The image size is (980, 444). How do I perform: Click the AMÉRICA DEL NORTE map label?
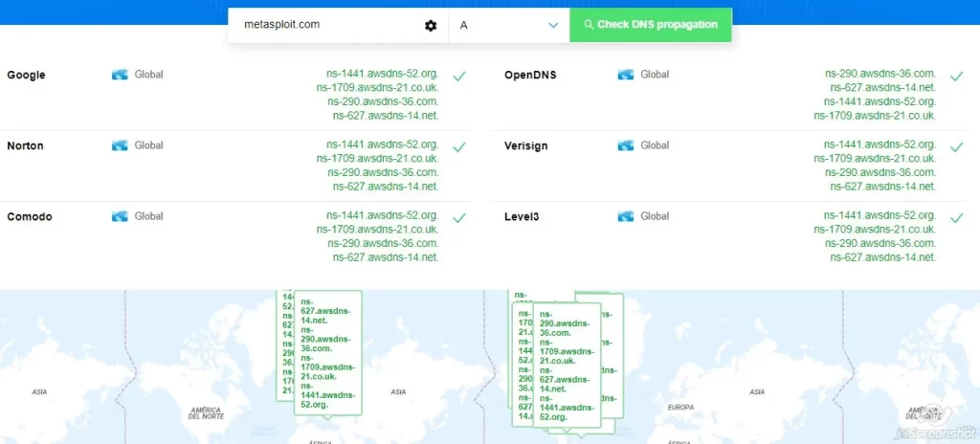[x=206, y=413]
